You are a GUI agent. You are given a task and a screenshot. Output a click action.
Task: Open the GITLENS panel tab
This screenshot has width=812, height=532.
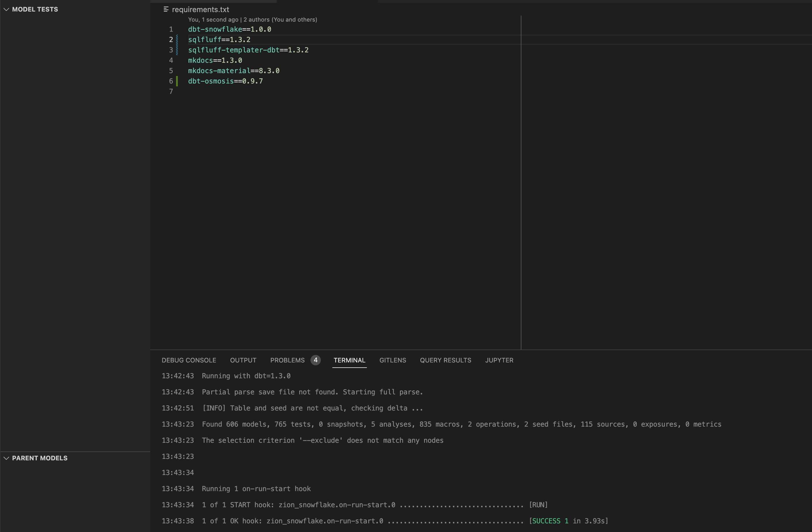(x=392, y=360)
